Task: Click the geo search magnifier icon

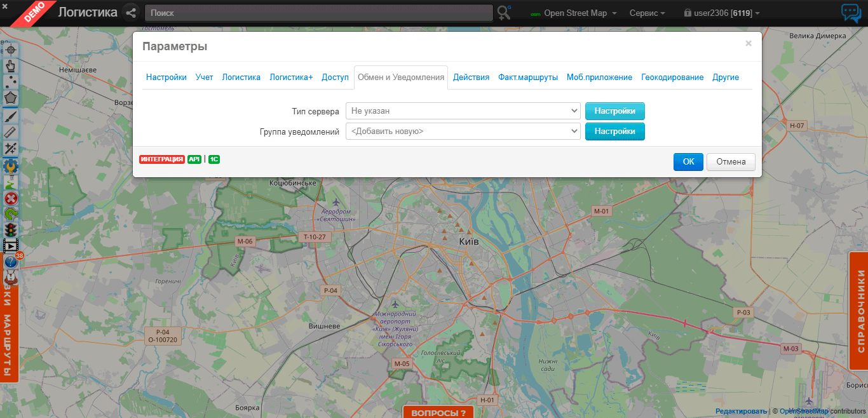Action: tap(505, 13)
